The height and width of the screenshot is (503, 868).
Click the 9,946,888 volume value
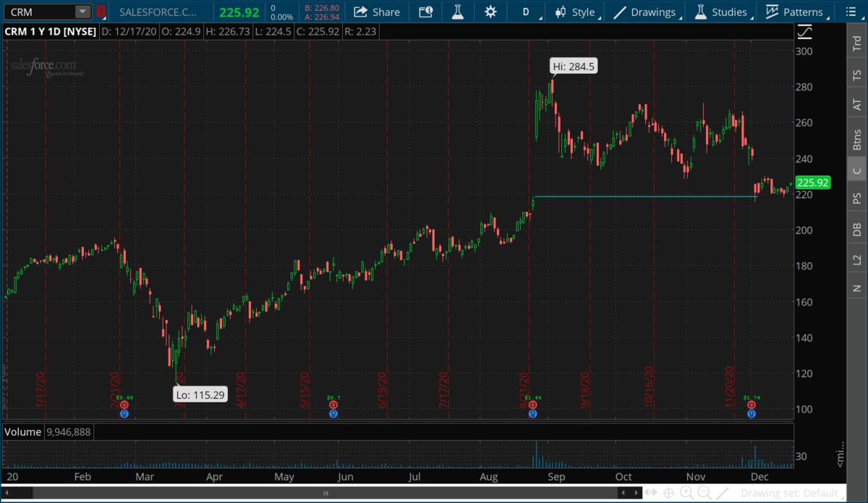click(x=67, y=432)
